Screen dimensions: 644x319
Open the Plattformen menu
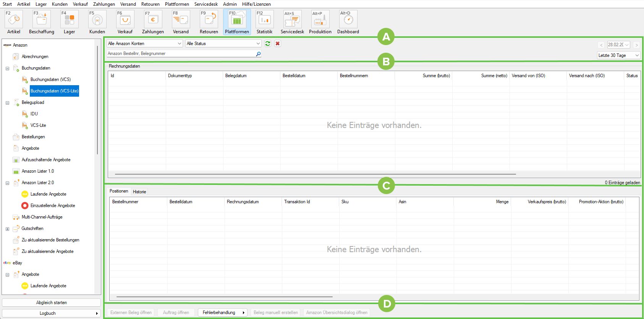[177, 4]
